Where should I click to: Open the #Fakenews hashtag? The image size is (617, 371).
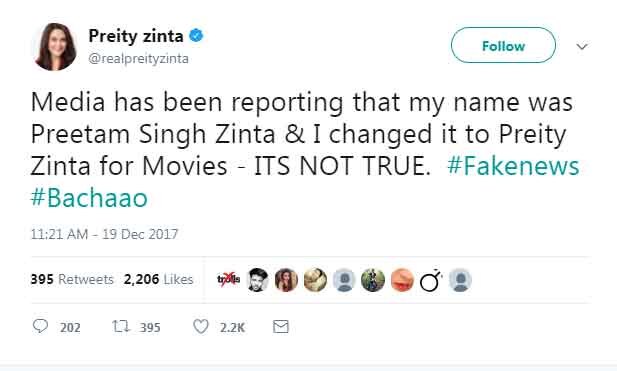click(514, 166)
